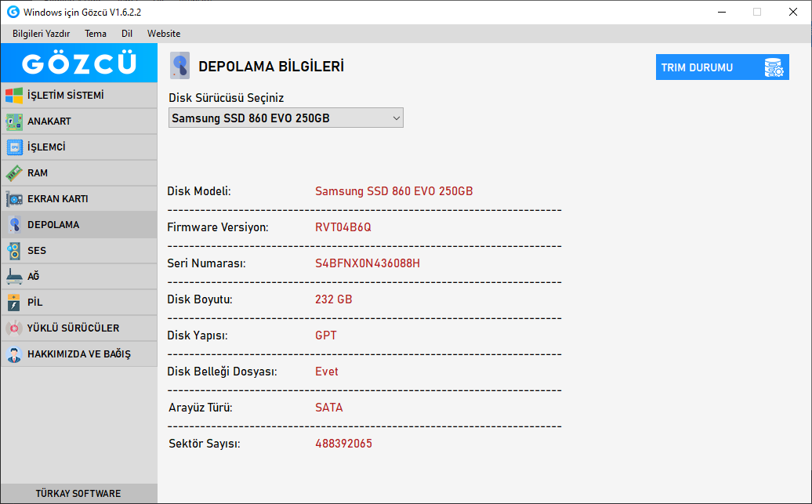
Task: Click the database gear icon on Trim Durumu
Action: tap(774, 67)
